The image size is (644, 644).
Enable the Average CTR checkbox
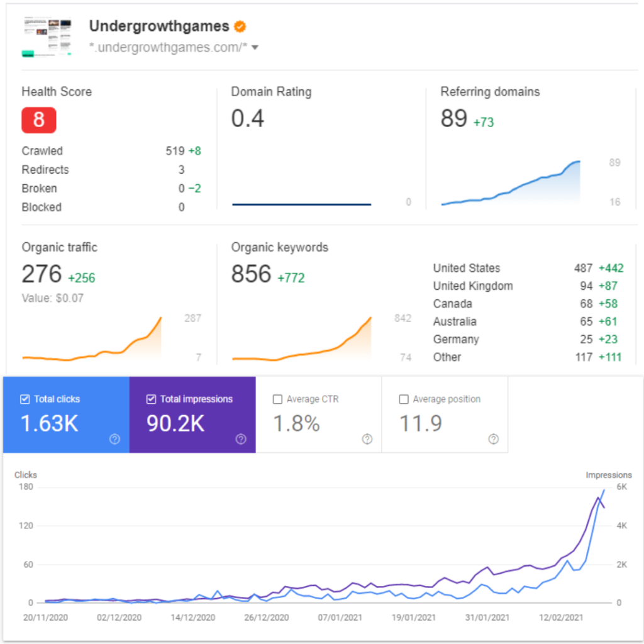click(x=277, y=399)
